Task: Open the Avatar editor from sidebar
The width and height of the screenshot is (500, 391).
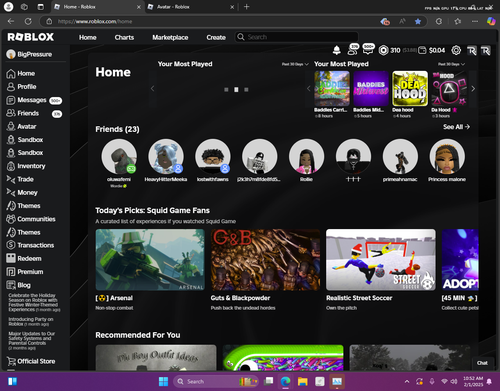Action: 21,127
